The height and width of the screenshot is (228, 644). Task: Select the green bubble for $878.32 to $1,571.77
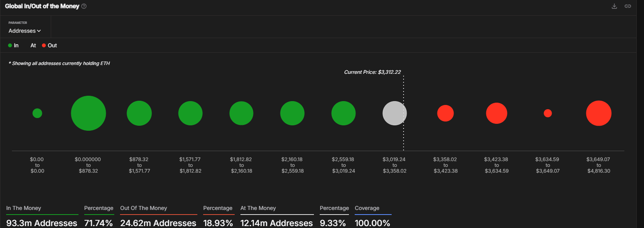pos(139,113)
